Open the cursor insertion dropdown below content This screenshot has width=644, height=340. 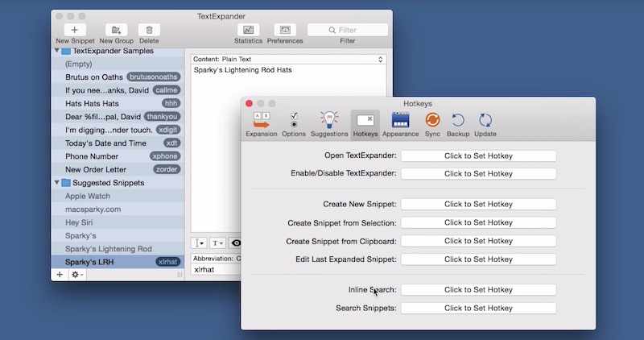(x=199, y=243)
